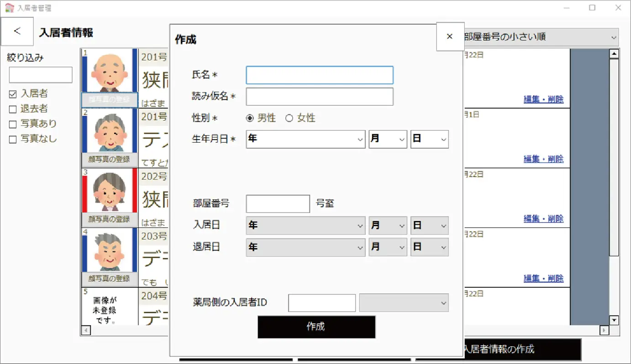Select the avatar with the red border in row 3

pyautogui.click(x=110, y=190)
